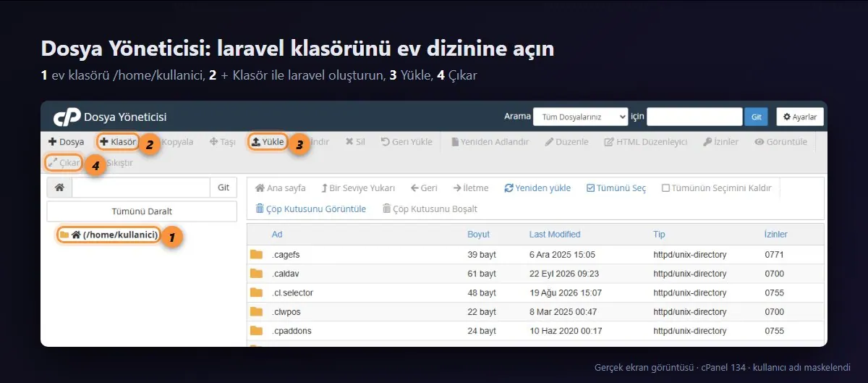
Task: Click size 24 bayt cell
Action: click(482, 331)
